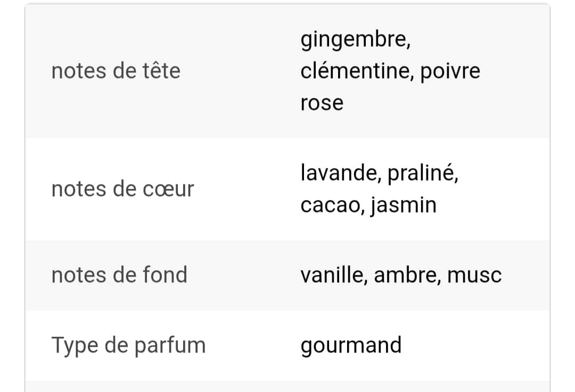Click the word 'musc' in base notes
The height and width of the screenshot is (392, 575).
coord(474,276)
